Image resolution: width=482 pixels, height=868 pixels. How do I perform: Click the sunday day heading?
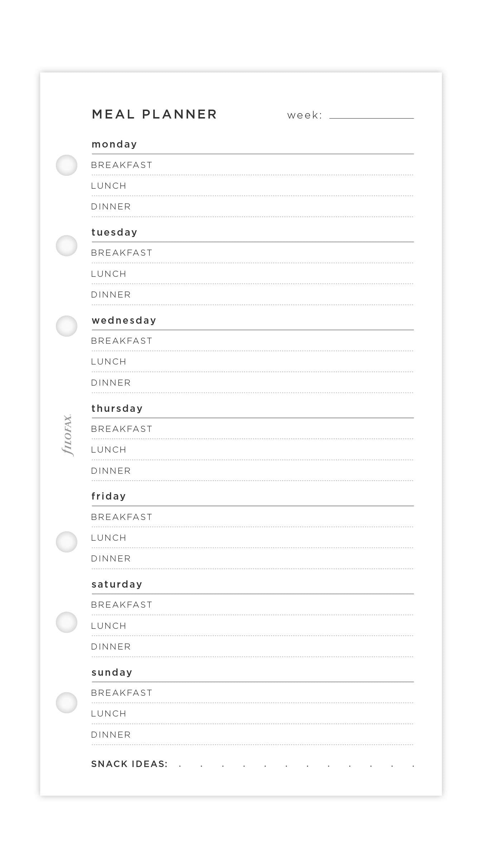point(112,672)
